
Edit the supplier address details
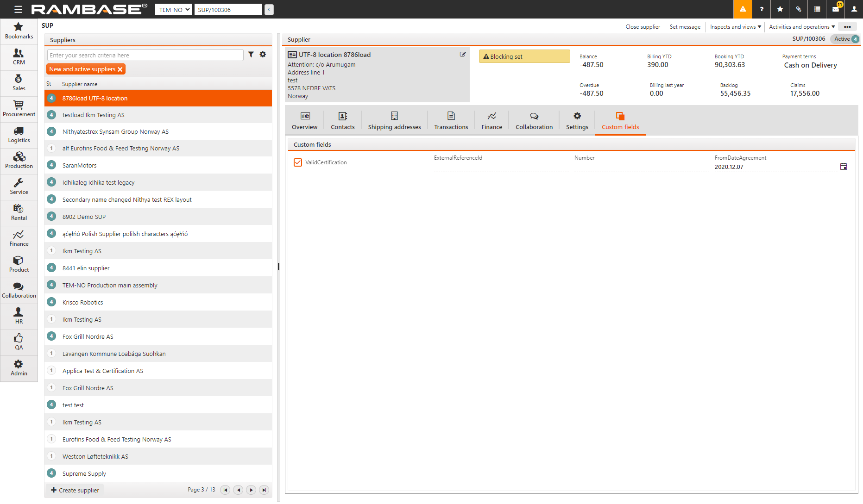[x=462, y=55]
